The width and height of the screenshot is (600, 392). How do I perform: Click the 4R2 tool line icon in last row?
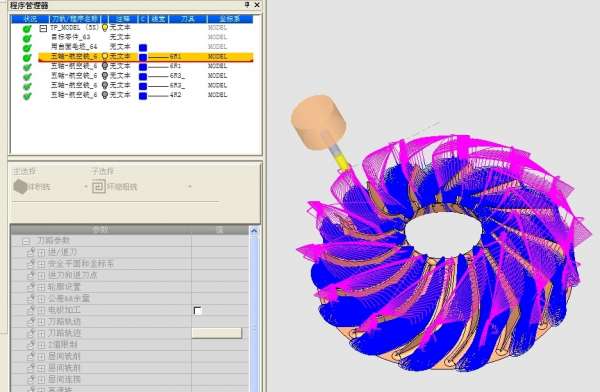(158, 95)
